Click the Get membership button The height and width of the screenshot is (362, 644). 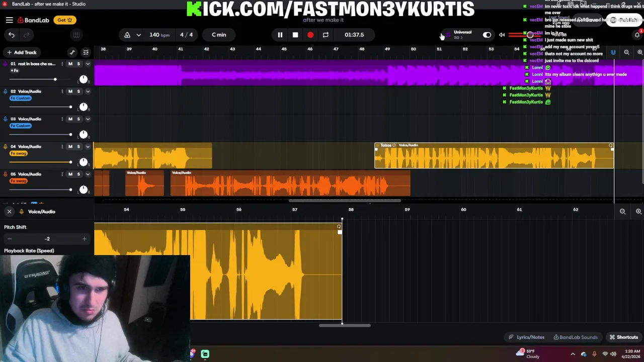pos(64,20)
